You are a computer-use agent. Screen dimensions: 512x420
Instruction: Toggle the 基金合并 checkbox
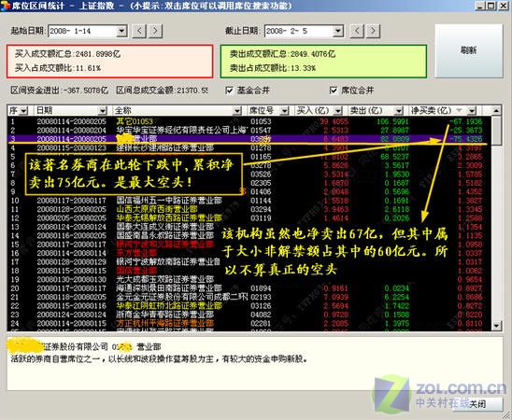pyautogui.click(x=229, y=91)
